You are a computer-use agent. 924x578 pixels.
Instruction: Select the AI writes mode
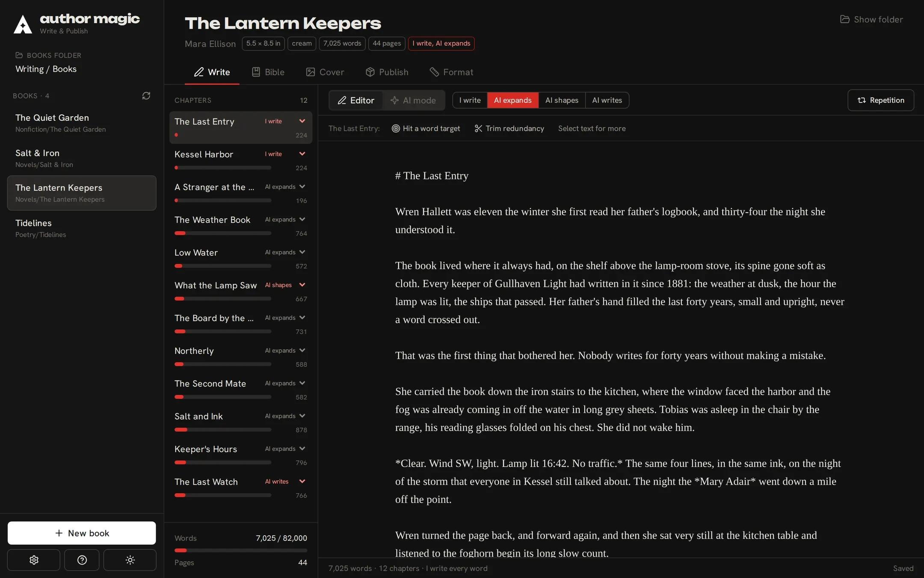click(607, 100)
